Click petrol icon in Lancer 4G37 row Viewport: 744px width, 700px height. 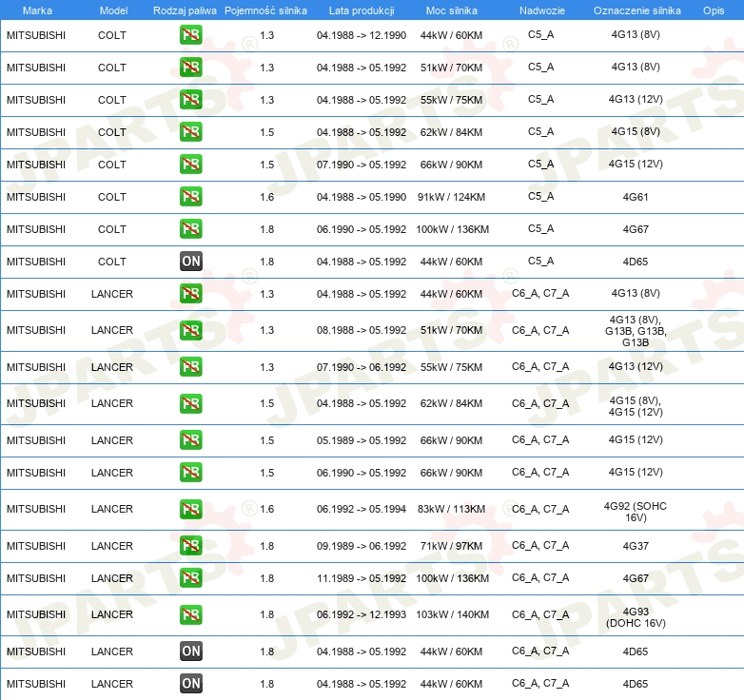191,546
